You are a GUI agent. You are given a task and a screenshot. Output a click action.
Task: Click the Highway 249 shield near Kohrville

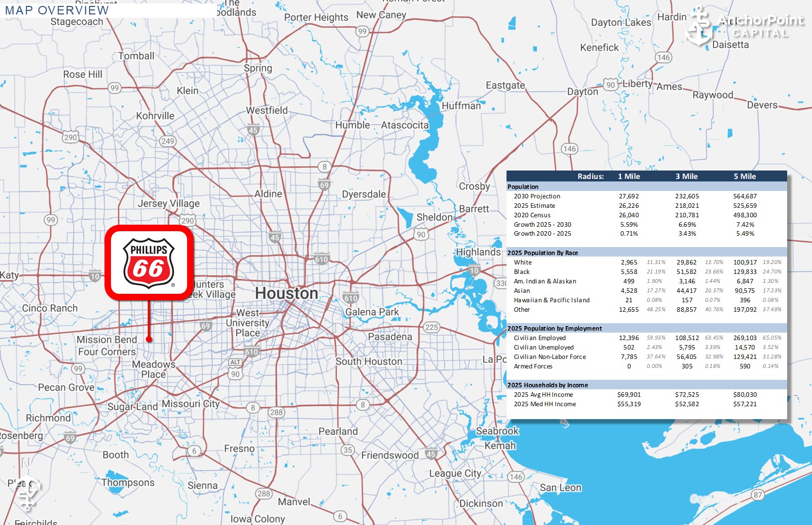coord(168,141)
